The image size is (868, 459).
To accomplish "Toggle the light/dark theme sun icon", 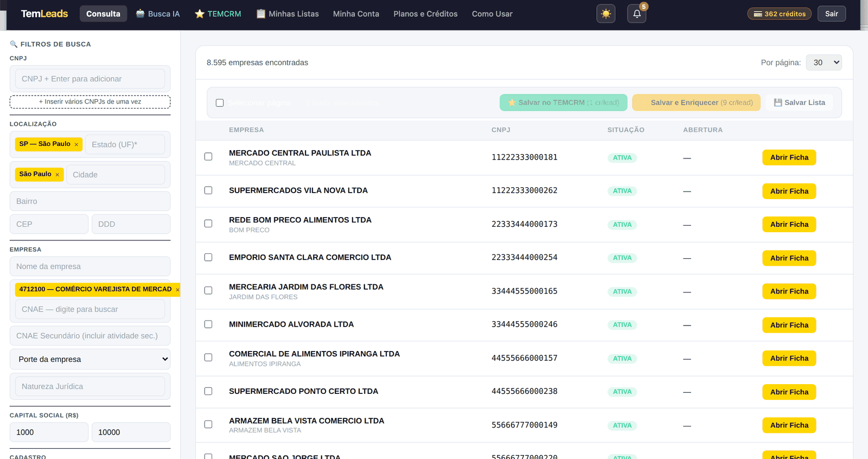I will click(606, 14).
